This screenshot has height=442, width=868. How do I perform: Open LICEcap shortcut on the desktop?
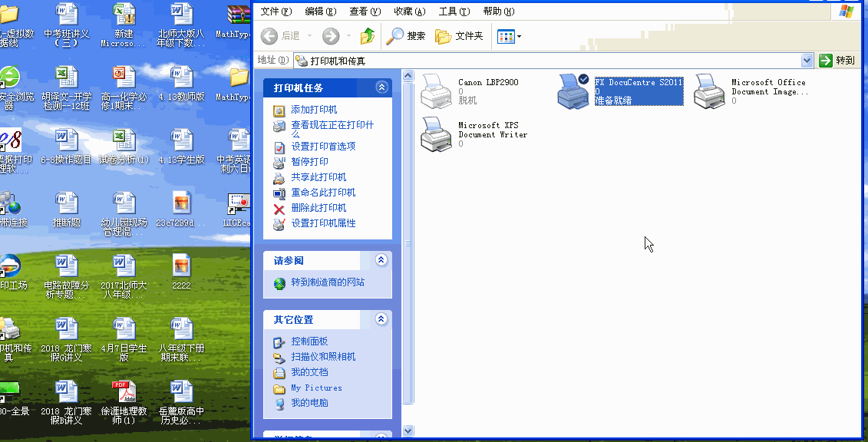[x=237, y=211]
